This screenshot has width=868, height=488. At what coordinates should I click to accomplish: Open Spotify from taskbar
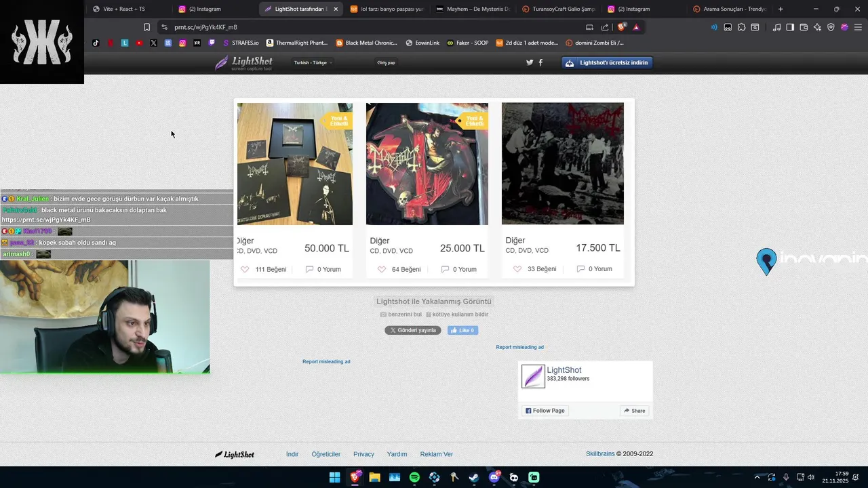click(414, 477)
